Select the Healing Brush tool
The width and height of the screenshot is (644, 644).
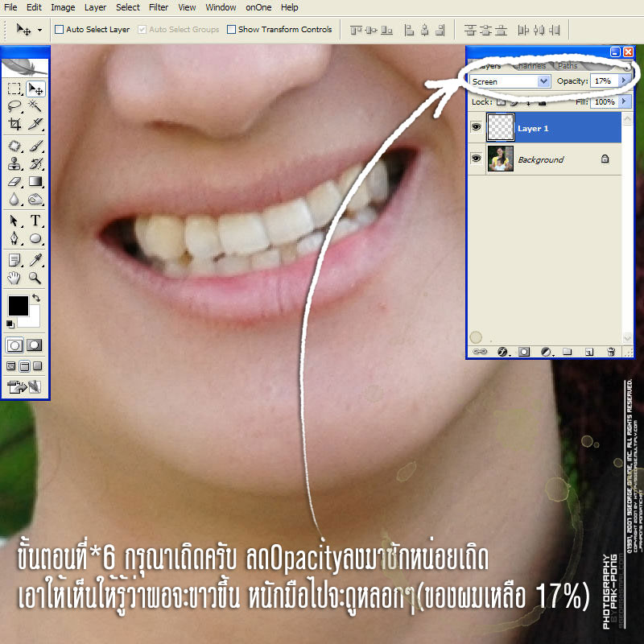(x=14, y=147)
